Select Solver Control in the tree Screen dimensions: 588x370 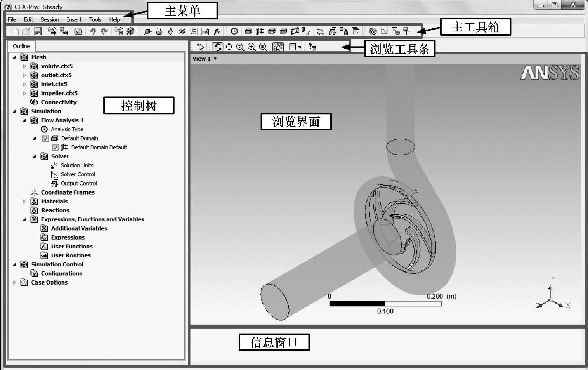78,174
